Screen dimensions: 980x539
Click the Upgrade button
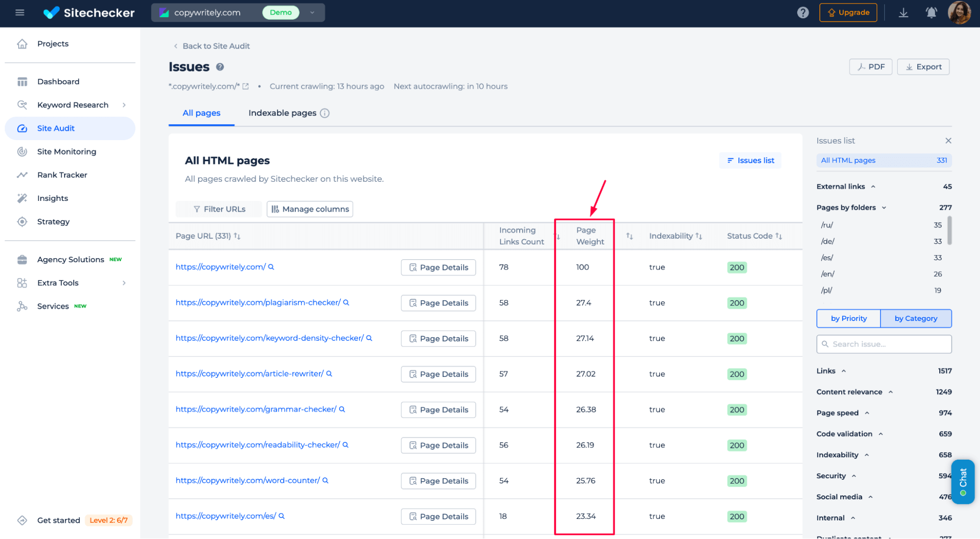click(848, 13)
